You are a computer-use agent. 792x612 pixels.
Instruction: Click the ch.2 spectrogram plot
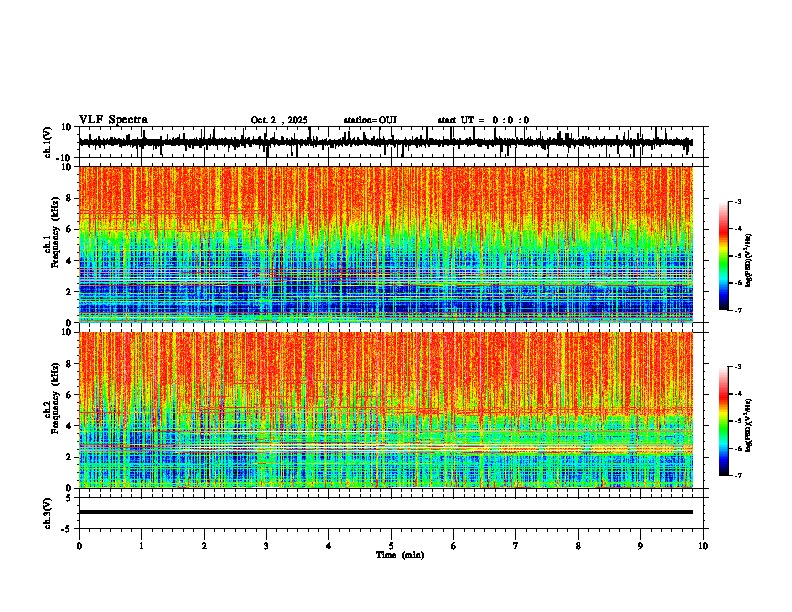point(386,410)
